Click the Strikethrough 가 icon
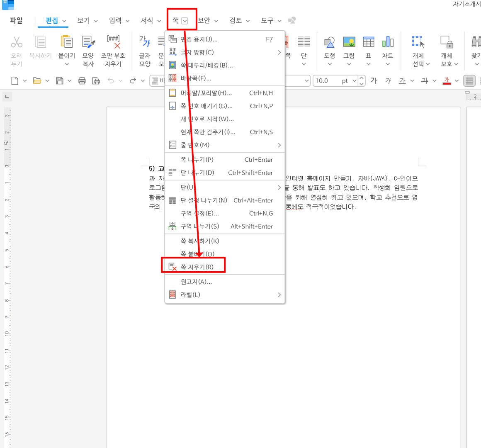Viewport: 481px width, 448px height. [x=425, y=80]
